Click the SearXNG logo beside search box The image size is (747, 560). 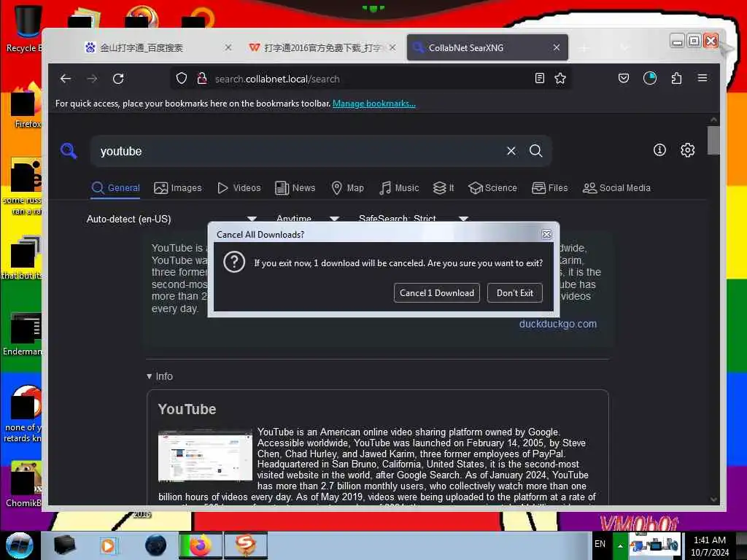[x=69, y=151]
